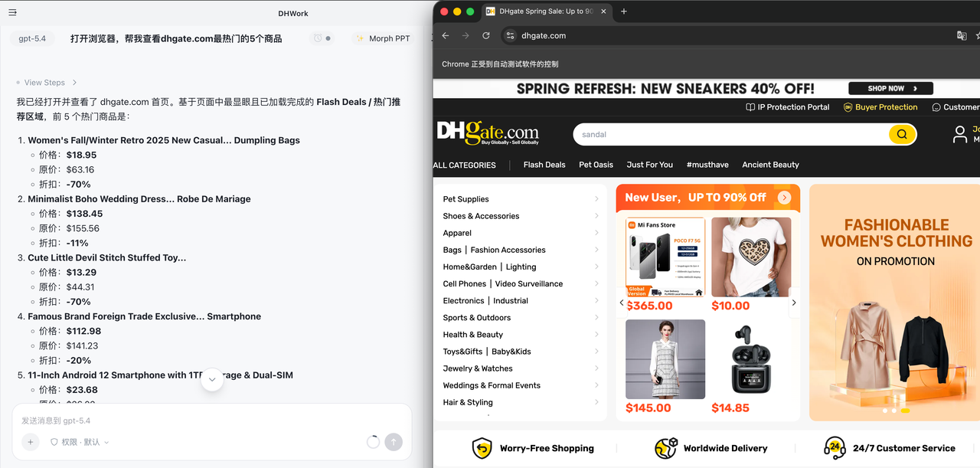Click the yellow search magnifier button

pyautogui.click(x=902, y=135)
